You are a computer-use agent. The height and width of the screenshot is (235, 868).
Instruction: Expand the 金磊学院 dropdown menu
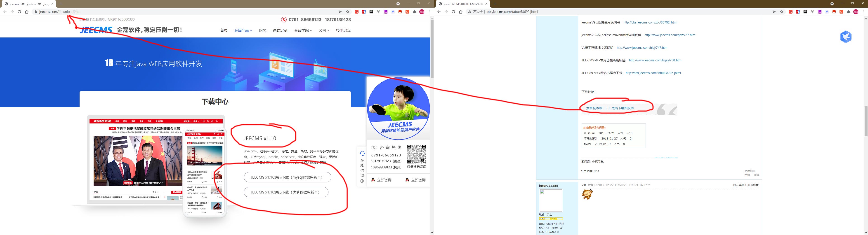(x=303, y=30)
